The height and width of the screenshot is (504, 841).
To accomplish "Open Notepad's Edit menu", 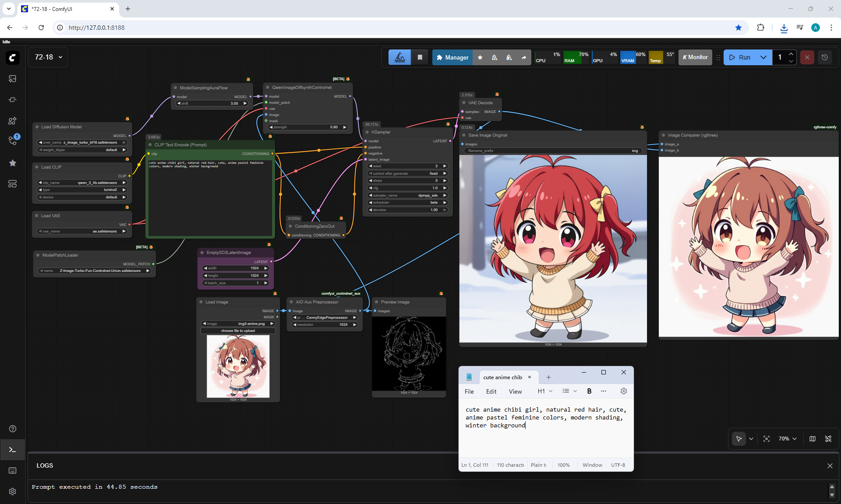I will click(491, 391).
